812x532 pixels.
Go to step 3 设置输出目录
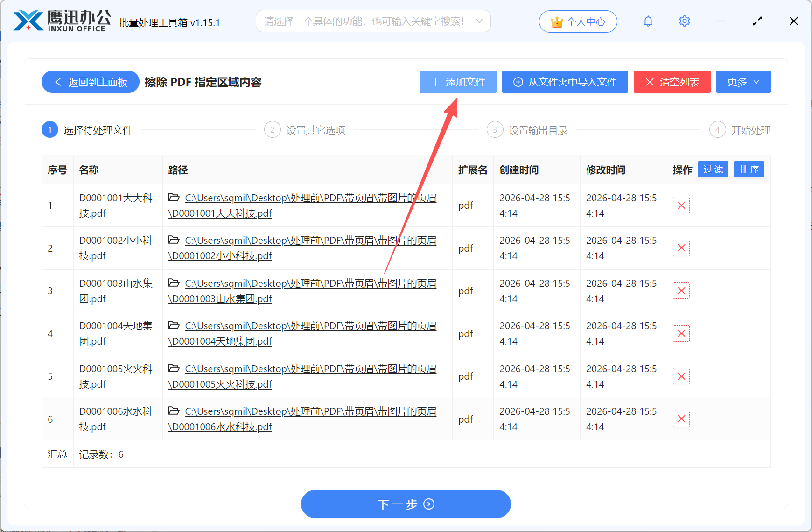pos(527,130)
